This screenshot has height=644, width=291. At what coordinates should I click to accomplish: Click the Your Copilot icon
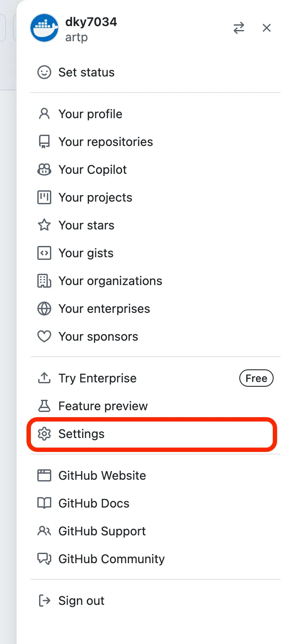pyautogui.click(x=44, y=169)
